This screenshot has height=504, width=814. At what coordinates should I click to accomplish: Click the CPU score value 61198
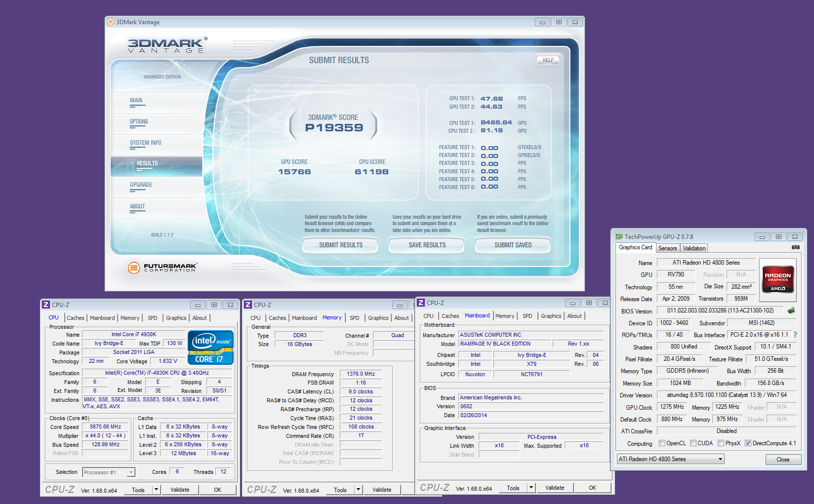pos(371,172)
